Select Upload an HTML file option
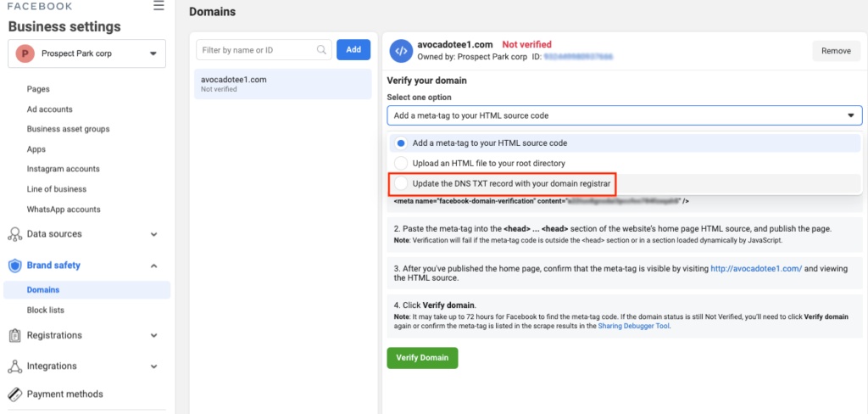 pos(625,164)
